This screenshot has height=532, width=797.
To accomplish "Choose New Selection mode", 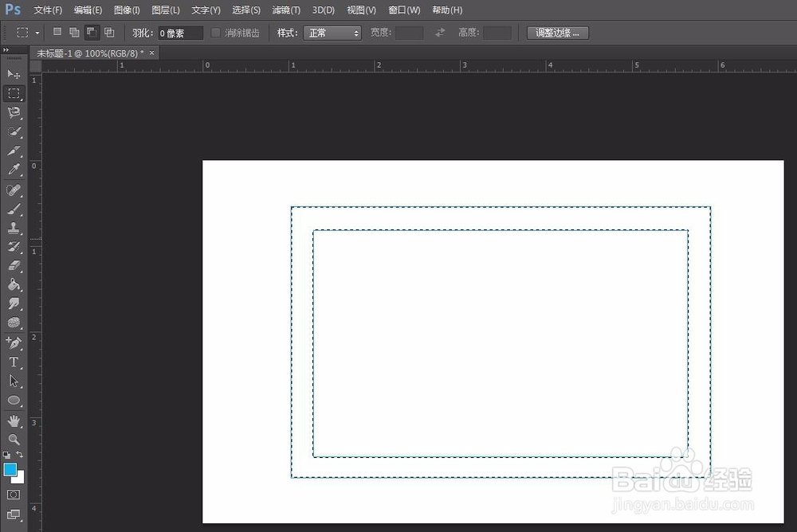I will pos(57,32).
